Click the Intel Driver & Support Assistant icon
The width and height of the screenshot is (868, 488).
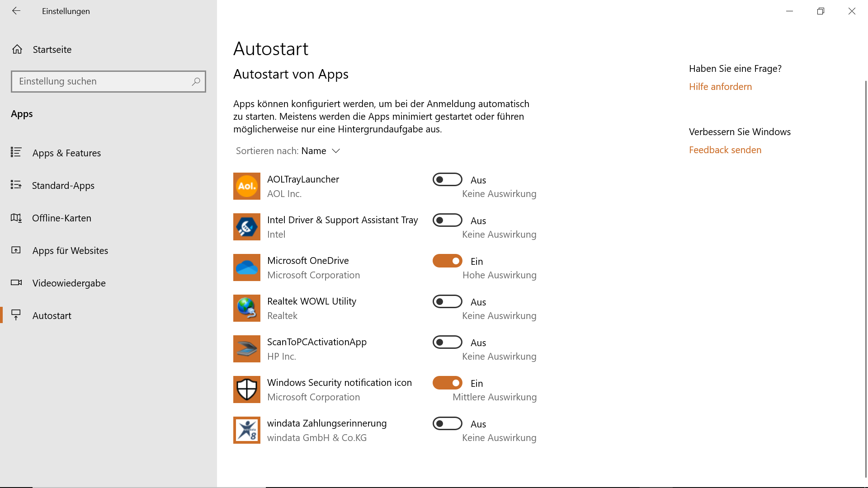tap(247, 227)
